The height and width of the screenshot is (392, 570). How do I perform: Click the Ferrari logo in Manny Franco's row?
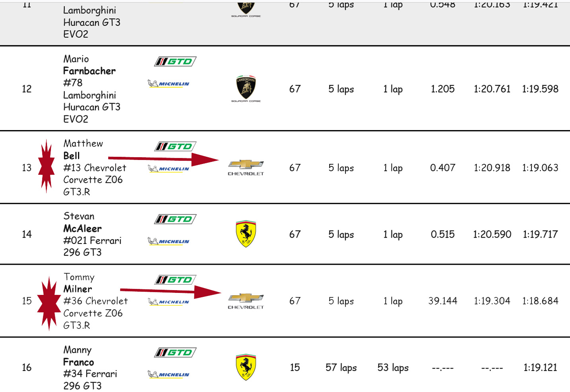[x=246, y=367]
